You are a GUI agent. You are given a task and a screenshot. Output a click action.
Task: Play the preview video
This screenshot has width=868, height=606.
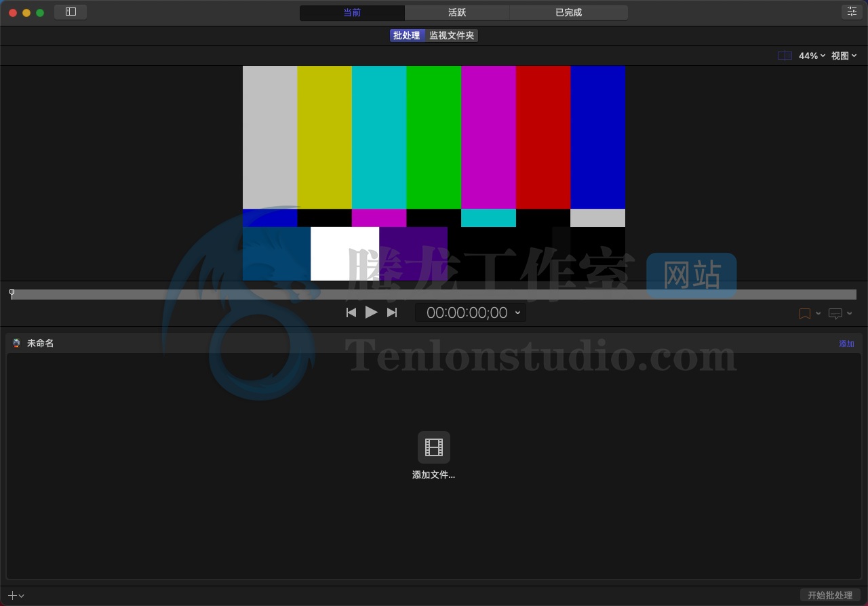point(371,312)
